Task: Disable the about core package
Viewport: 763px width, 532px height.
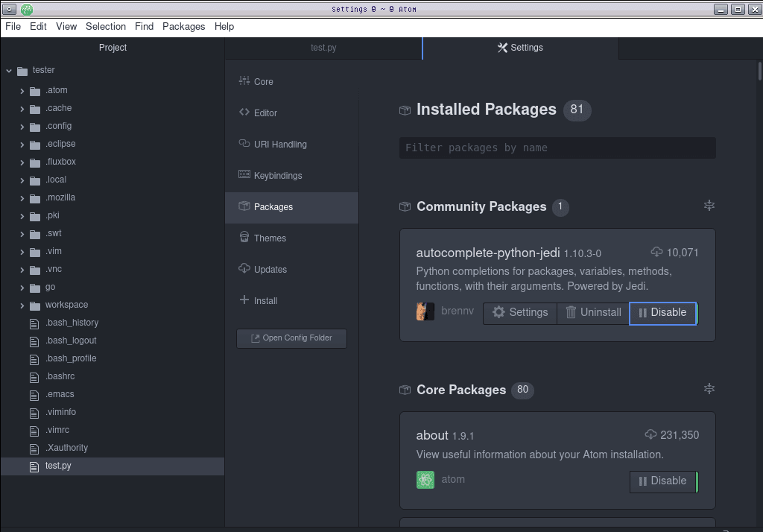Action: pyautogui.click(x=662, y=481)
